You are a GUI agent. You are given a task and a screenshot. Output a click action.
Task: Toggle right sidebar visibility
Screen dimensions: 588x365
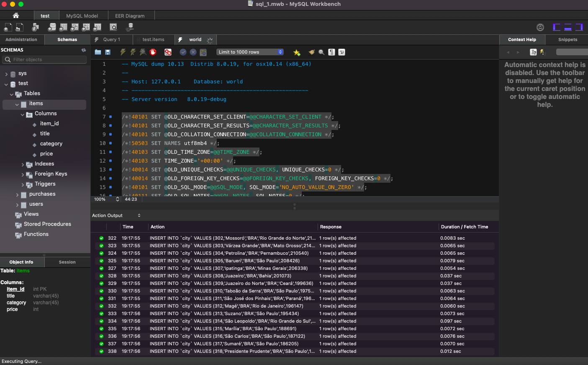pyautogui.click(x=579, y=27)
